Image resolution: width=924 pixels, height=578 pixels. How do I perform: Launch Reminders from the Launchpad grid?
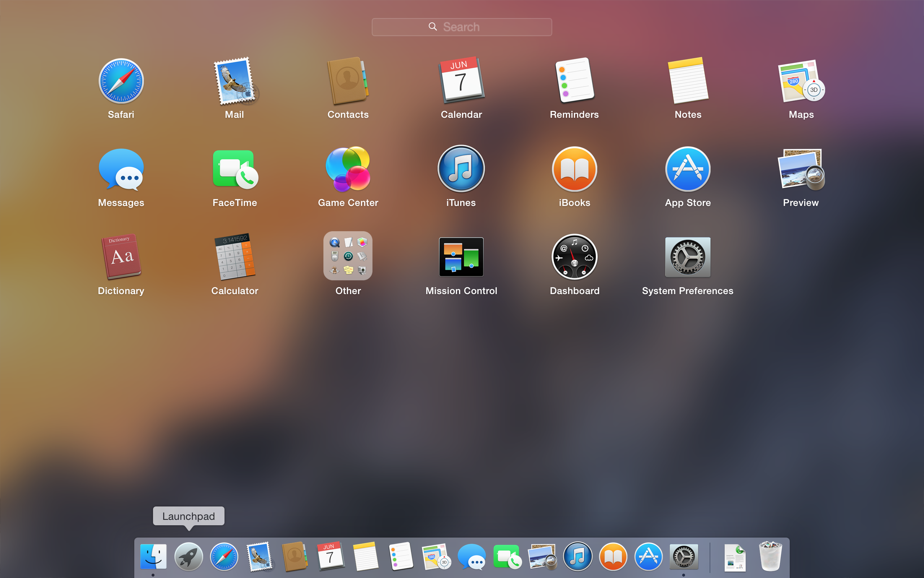pyautogui.click(x=575, y=80)
